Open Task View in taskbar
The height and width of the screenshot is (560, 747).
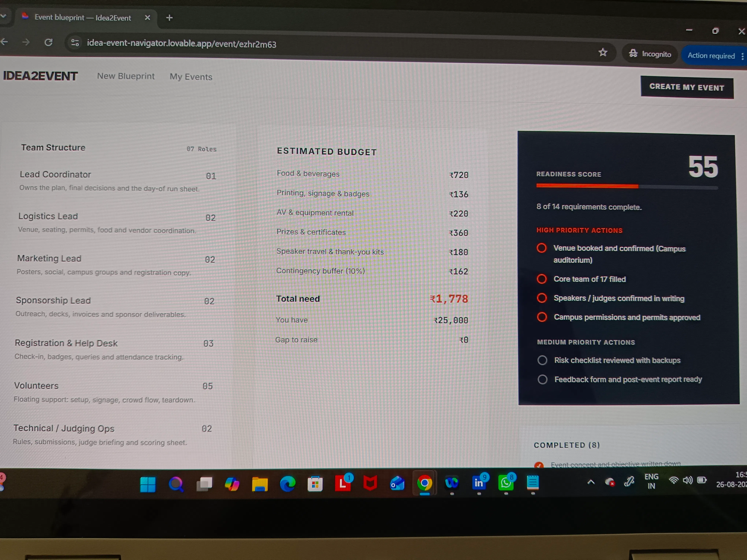click(x=204, y=484)
